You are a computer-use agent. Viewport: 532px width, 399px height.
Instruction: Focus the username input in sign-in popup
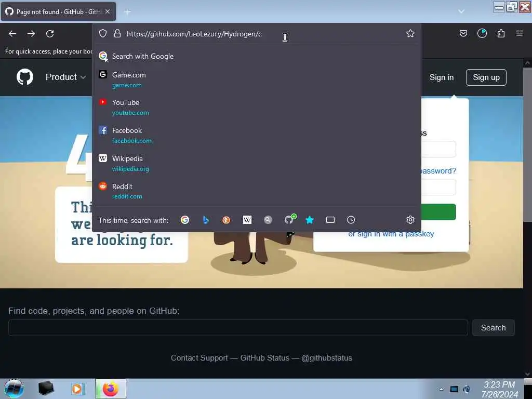click(438, 149)
